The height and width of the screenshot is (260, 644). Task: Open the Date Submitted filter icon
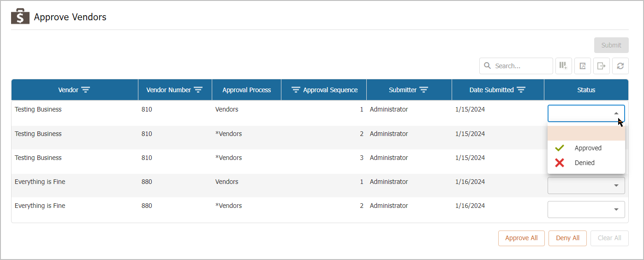[521, 90]
